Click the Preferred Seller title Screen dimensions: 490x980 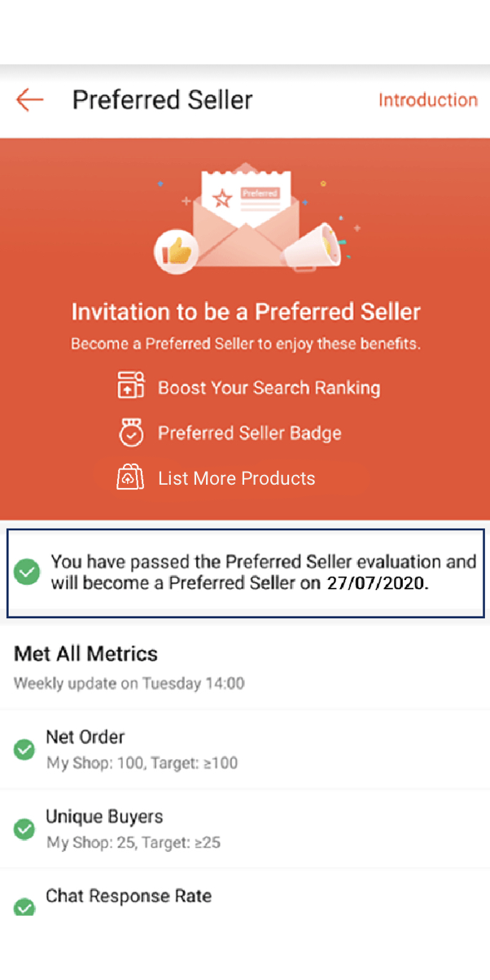pos(162,99)
